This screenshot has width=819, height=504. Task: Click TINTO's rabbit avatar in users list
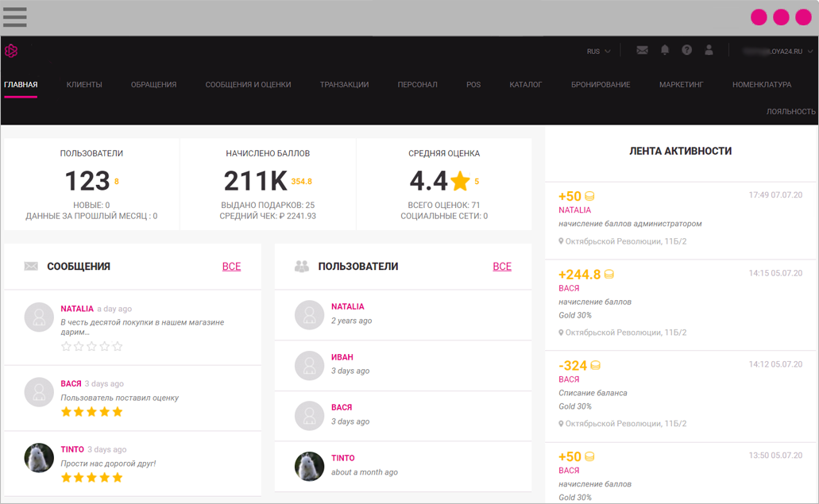tap(309, 466)
